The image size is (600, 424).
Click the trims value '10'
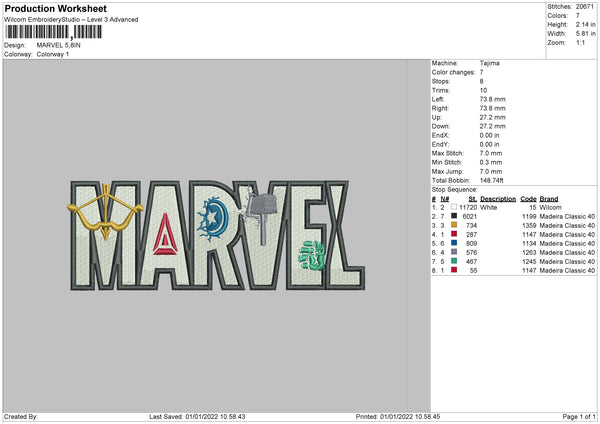point(483,90)
